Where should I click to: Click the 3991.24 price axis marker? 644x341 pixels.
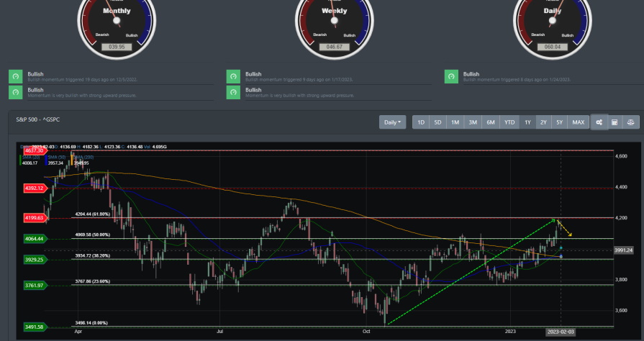[x=623, y=250]
